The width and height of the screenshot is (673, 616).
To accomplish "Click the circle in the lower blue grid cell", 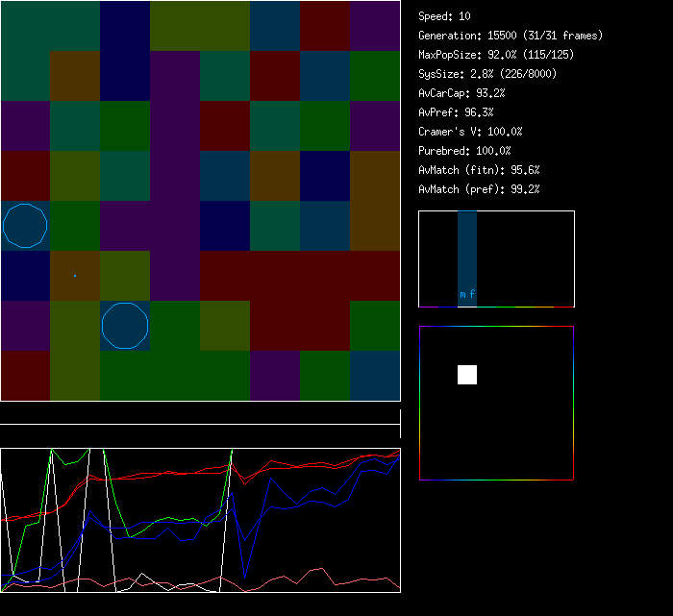I will [125, 325].
